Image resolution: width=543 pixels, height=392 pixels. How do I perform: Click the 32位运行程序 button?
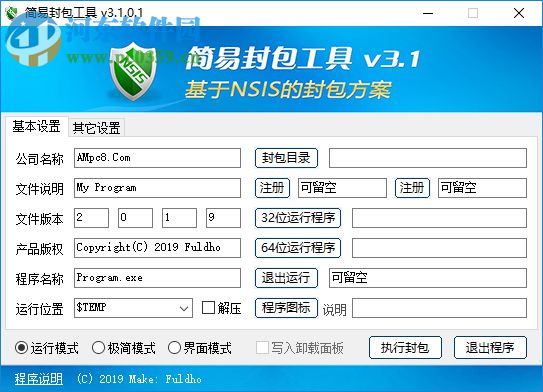pos(298,218)
